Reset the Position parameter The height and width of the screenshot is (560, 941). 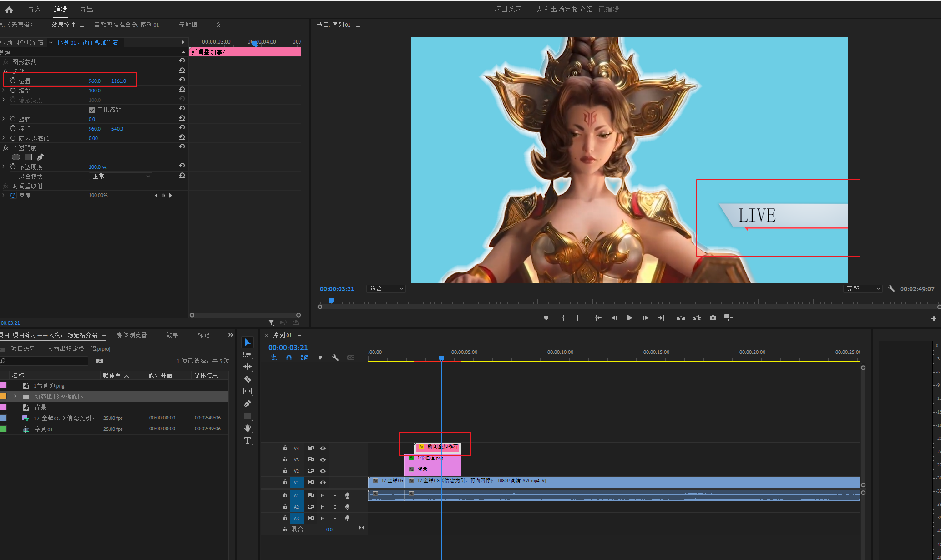click(182, 80)
